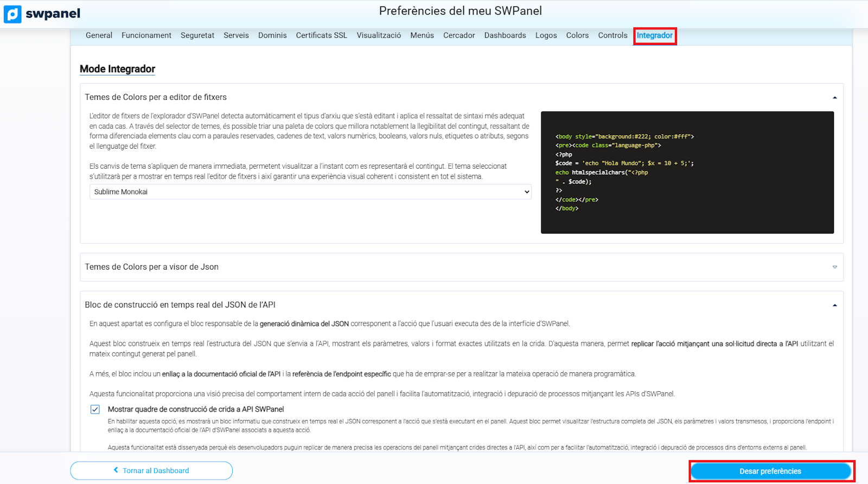Select the Controls tab
This screenshot has height=484, width=868.
point(612,36)
